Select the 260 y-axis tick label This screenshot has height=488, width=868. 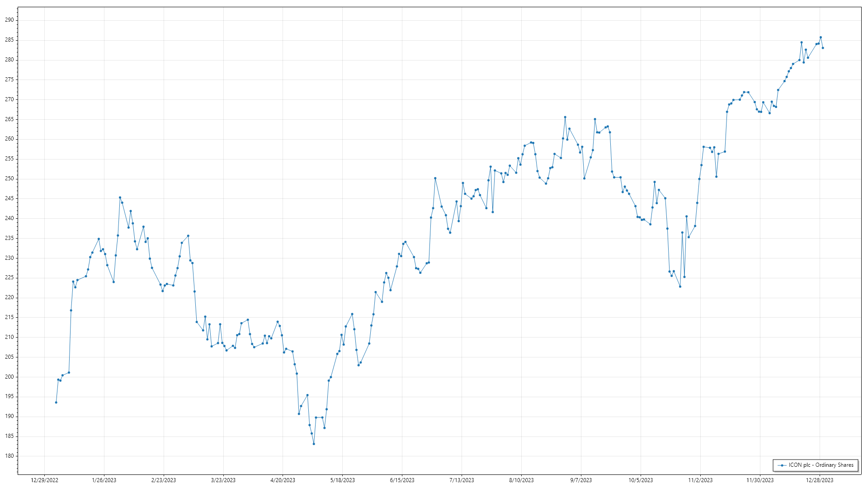9,139
